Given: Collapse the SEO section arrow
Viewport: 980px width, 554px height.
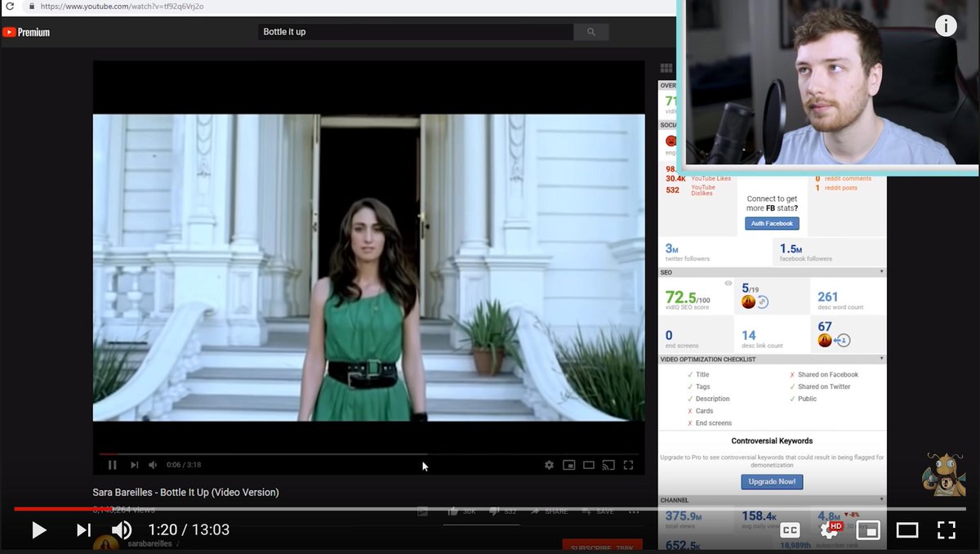Looking at the screenshot, I should pyautogui.click(x=881, y=271).
